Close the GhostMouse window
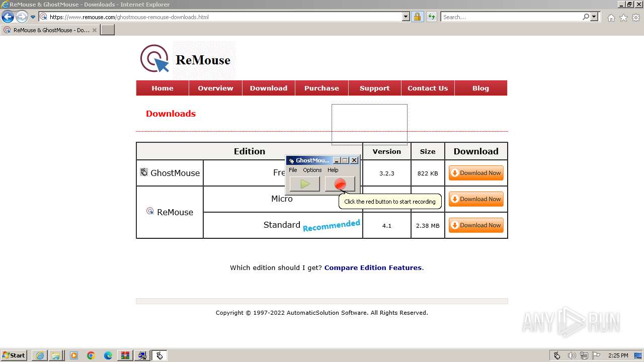This screenshot has height=362, width=644. [354, 160]
